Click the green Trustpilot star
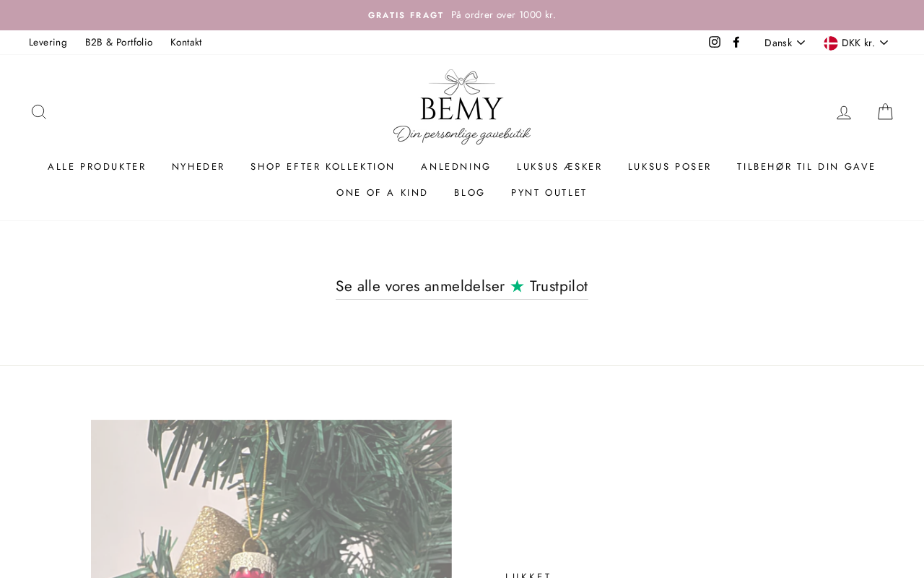Screen dimensions: 924x578 517,287
